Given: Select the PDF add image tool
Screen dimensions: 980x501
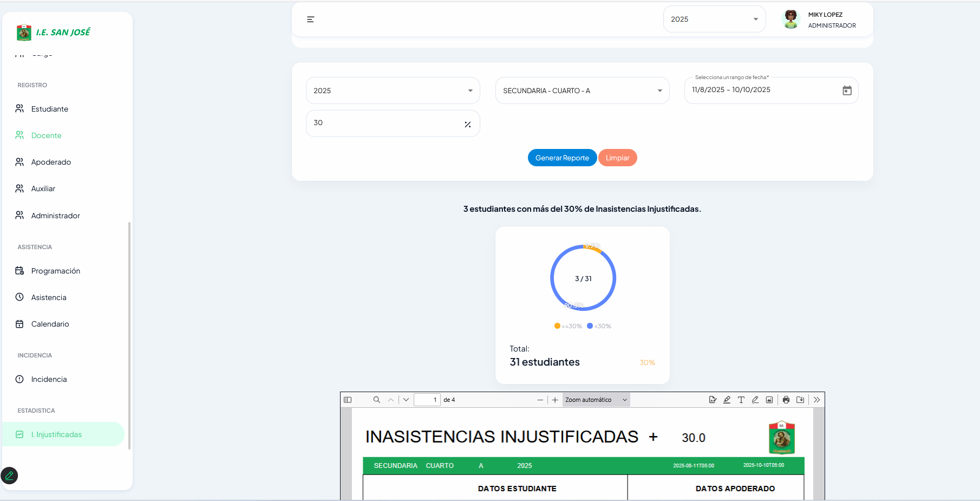Looking at the screenshot, I should pyautogui.click(x=769, y=400).
